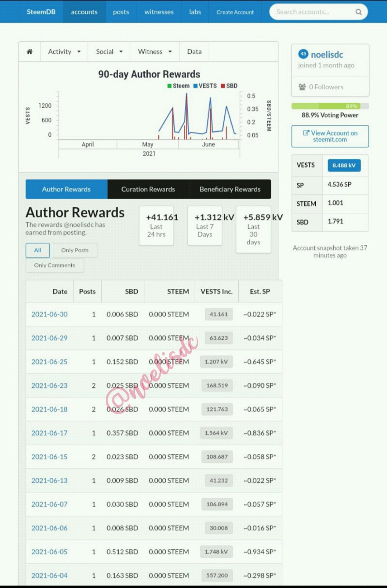Click the 0.512 SBD cell
This screenshot has height=588, width=387.
(122, 552)
